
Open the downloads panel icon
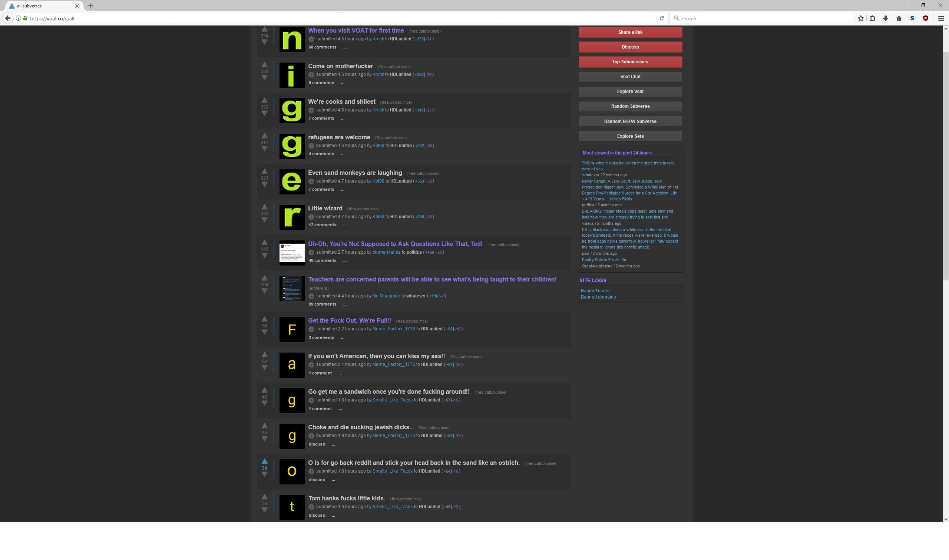(886, 18)
